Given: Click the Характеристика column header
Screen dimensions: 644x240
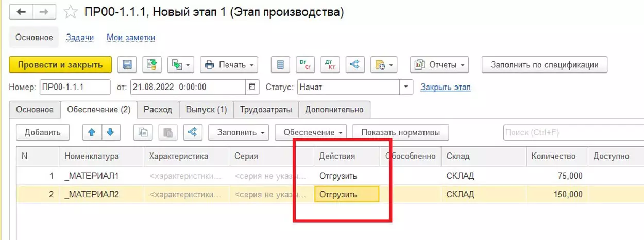Looking at the screenshot, I should [x=187, y=156].
